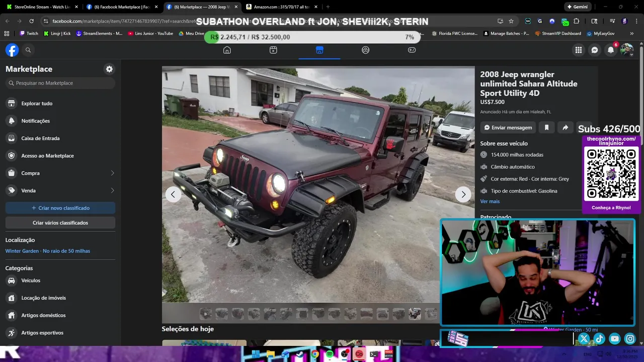Select the video thumbnail with play icon
Viewport: 644px width, 362px height.
click(206, 314)
